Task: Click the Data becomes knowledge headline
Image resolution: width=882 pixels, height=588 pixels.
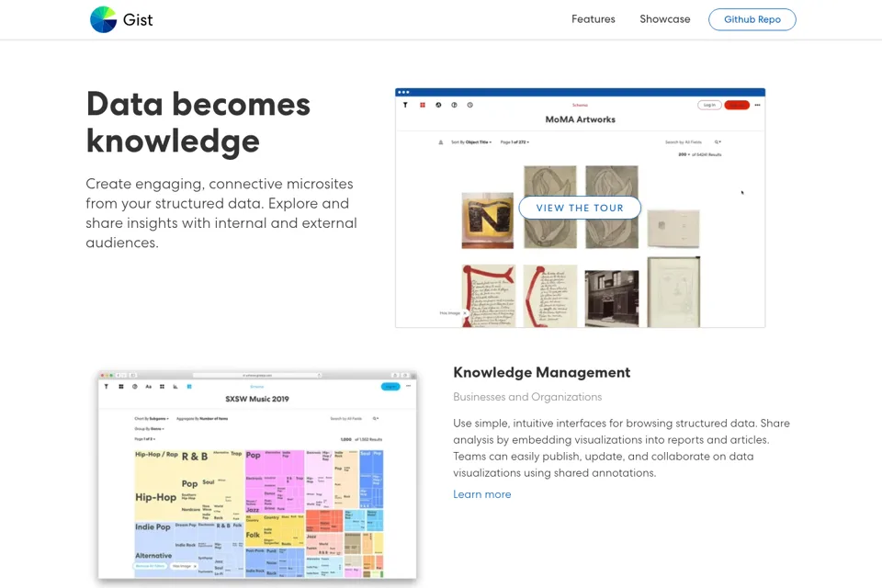Action: [x=198, y=122]
